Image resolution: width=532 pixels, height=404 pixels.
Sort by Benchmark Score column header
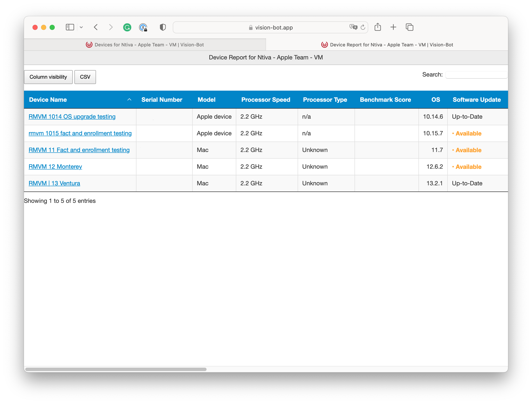[387, 100]
